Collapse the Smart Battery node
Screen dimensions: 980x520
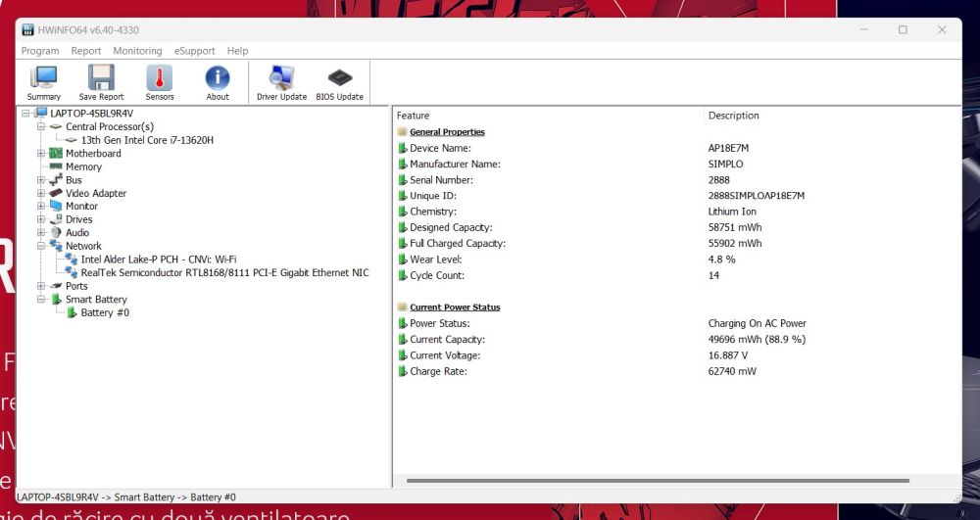(41, 300)
